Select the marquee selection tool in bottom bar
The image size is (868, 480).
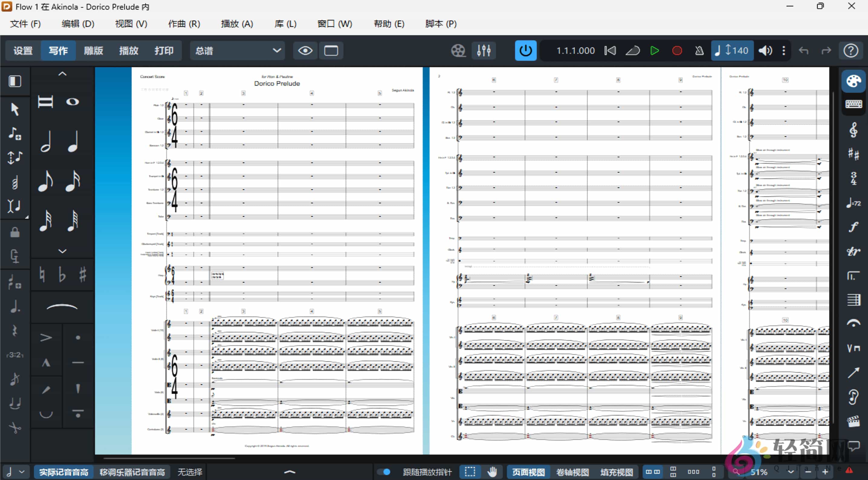pyautogui.click(x=470, y=472)
